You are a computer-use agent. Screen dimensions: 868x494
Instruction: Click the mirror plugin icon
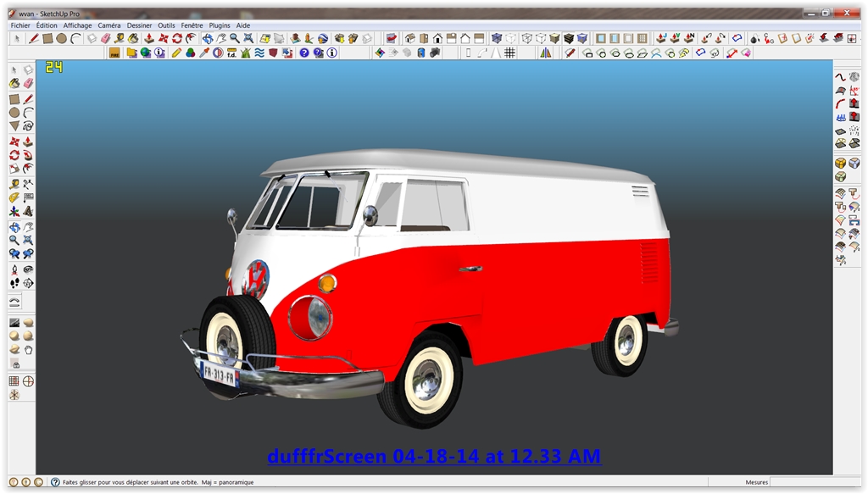click(545, 53)
